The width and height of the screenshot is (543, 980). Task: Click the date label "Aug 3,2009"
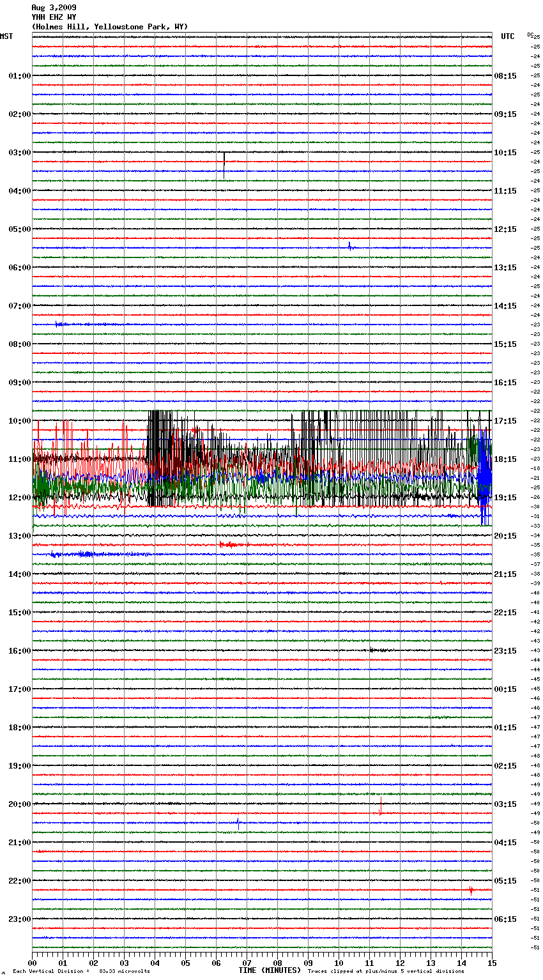(54, 8)
